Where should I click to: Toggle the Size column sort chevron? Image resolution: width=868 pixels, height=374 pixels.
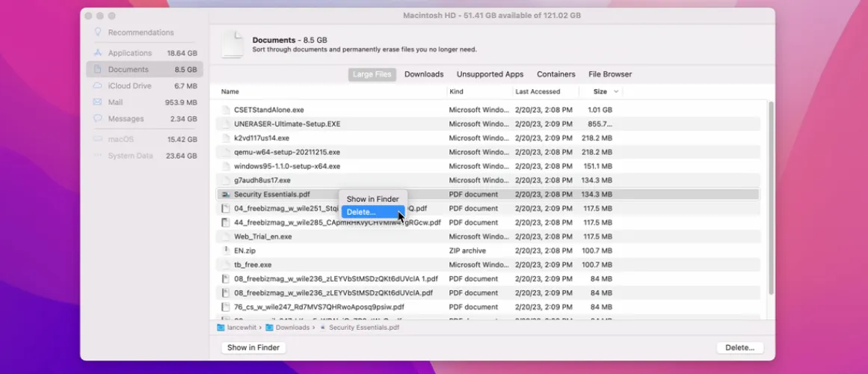click(x=616, y=92)
